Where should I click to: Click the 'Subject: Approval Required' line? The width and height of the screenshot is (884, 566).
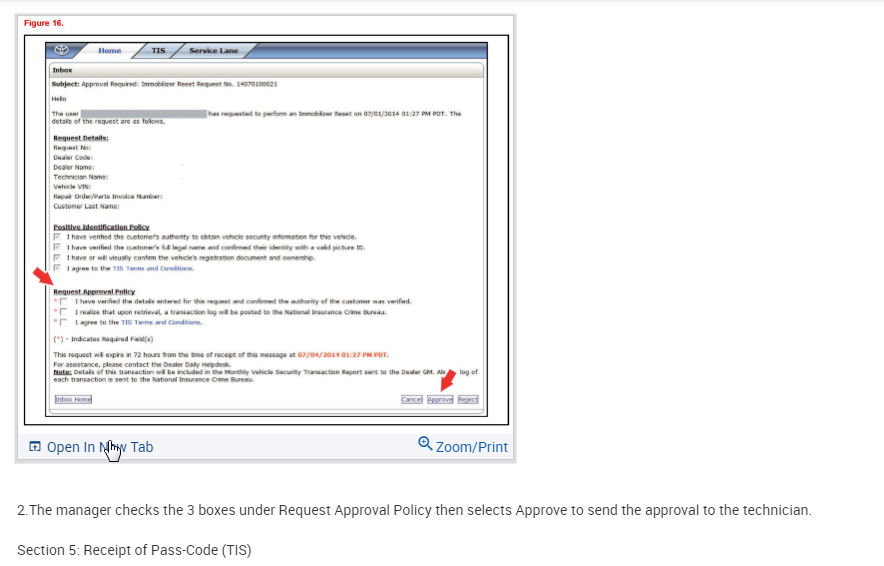pos(165,84)
